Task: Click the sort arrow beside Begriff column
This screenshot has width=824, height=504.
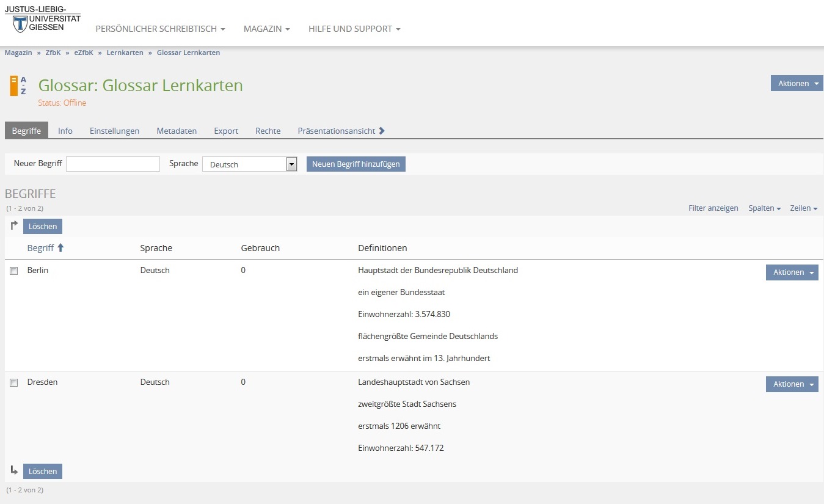Action: click(x=60, y=248)
